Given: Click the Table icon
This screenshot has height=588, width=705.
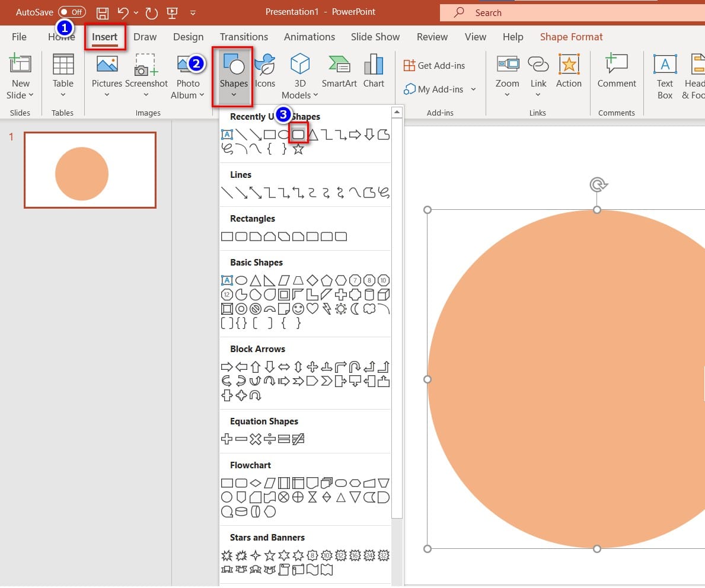Looking at the screenshot, I should coord(63,65).
